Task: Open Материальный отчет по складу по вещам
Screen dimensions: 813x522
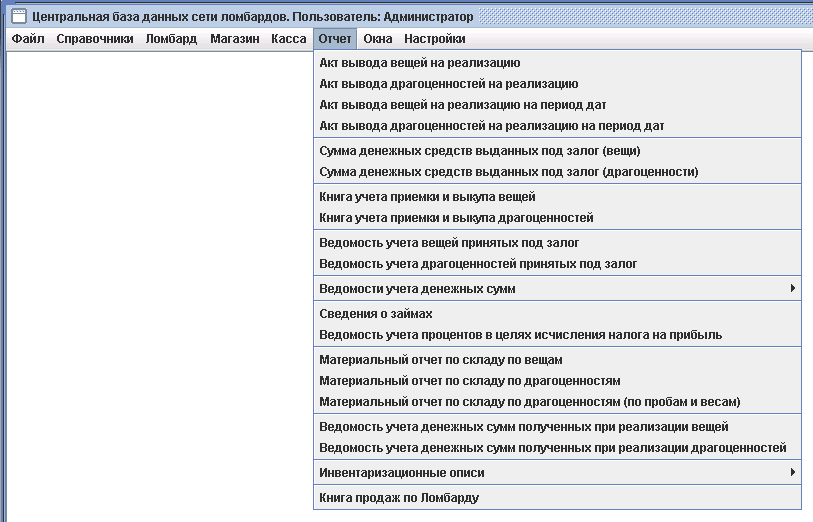Action: [557, 360]
